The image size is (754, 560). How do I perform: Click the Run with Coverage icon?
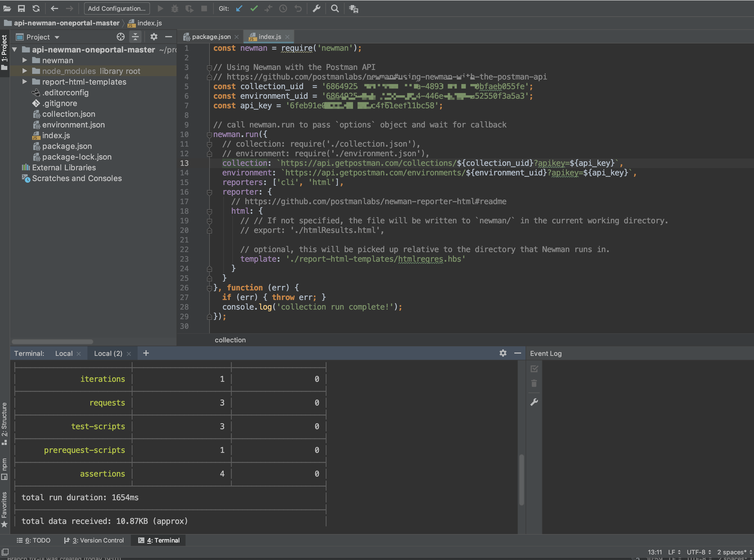click(189, 8)
